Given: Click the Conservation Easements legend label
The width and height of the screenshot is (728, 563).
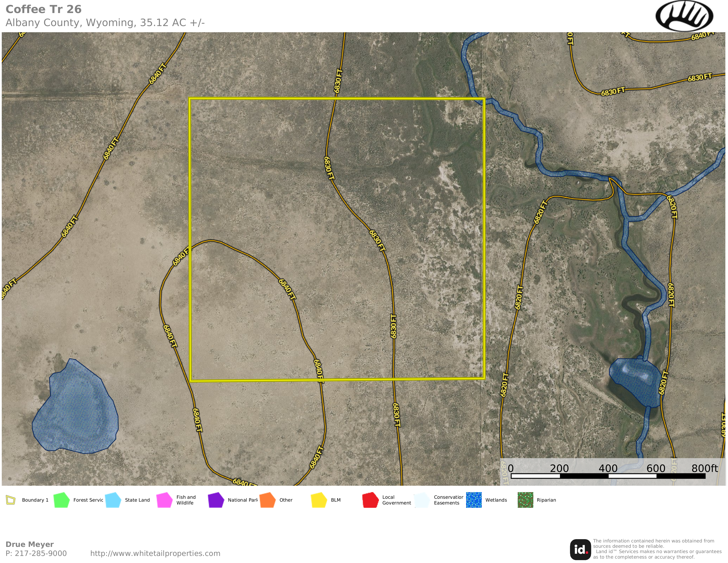Looking at the screenshot, I should tap(448, 500).
